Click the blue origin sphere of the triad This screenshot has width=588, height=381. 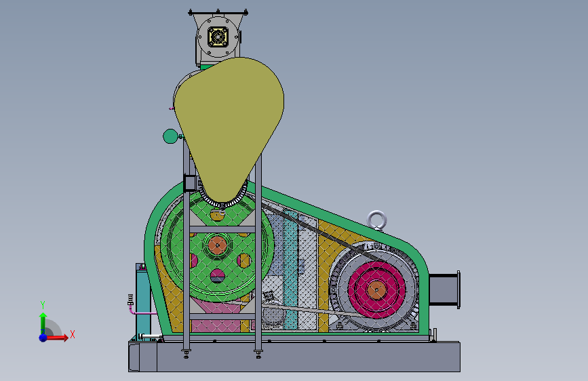[x=43, y=338]
